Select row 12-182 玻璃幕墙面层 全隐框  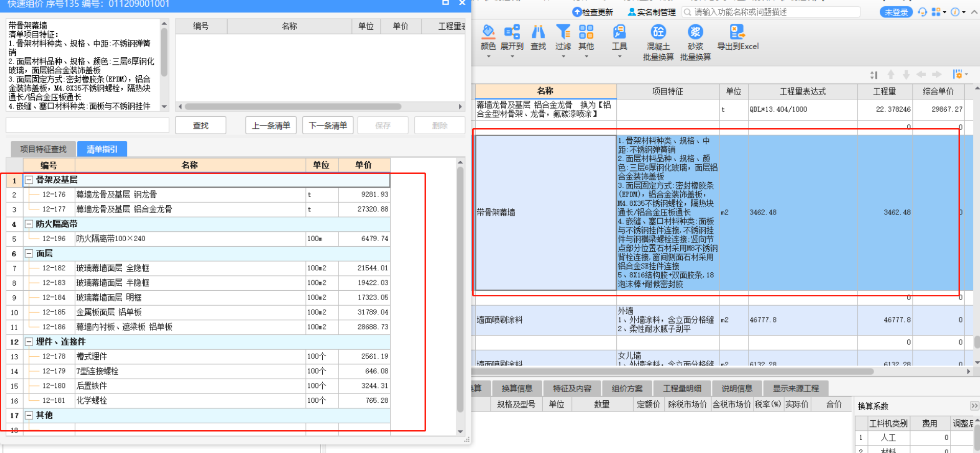198,268
